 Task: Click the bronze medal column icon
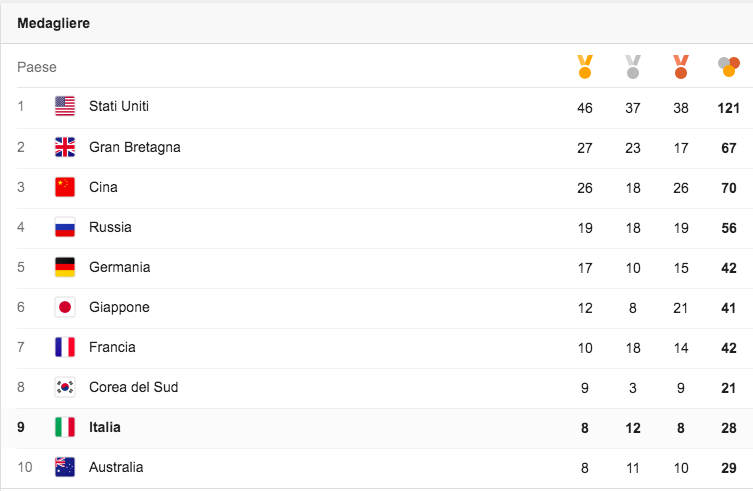[x=680, y=67]
